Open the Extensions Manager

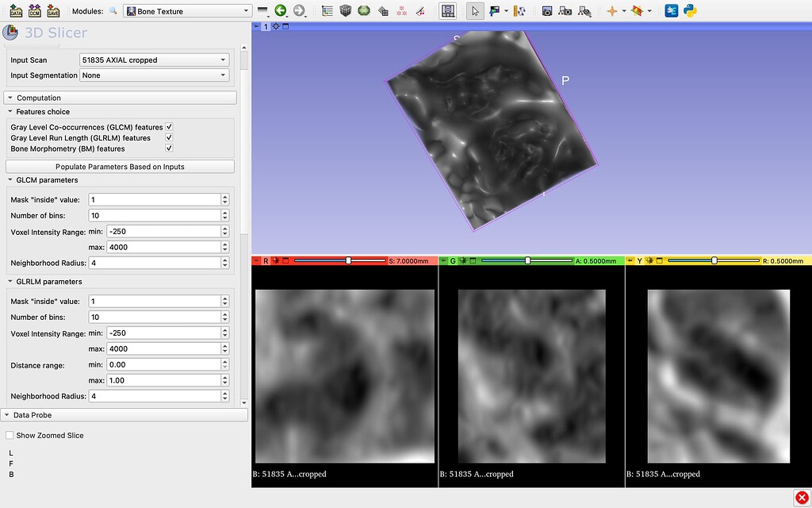point(672,10)
